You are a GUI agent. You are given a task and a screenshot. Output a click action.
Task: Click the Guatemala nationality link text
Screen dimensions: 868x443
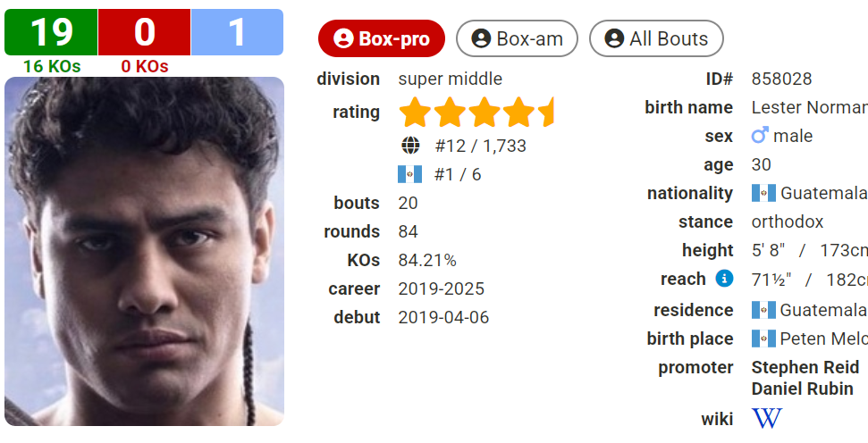[x=822, y=193]
